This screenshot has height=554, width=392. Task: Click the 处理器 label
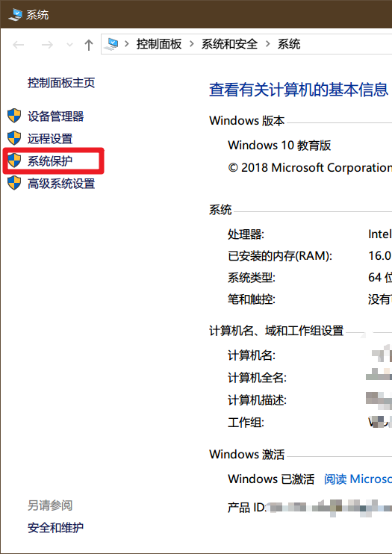[x=246, y=234]
